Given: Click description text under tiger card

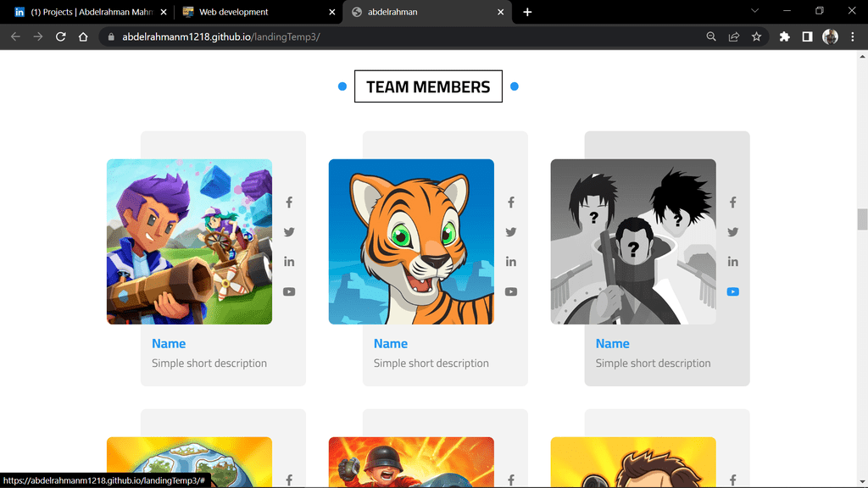Looking at the screenshot, I should pos(431,363).
